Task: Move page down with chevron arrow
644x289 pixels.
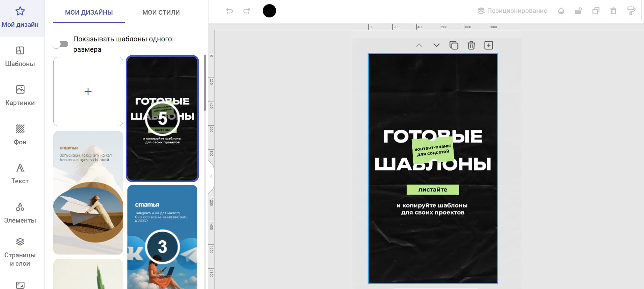Action: [436, 45]
